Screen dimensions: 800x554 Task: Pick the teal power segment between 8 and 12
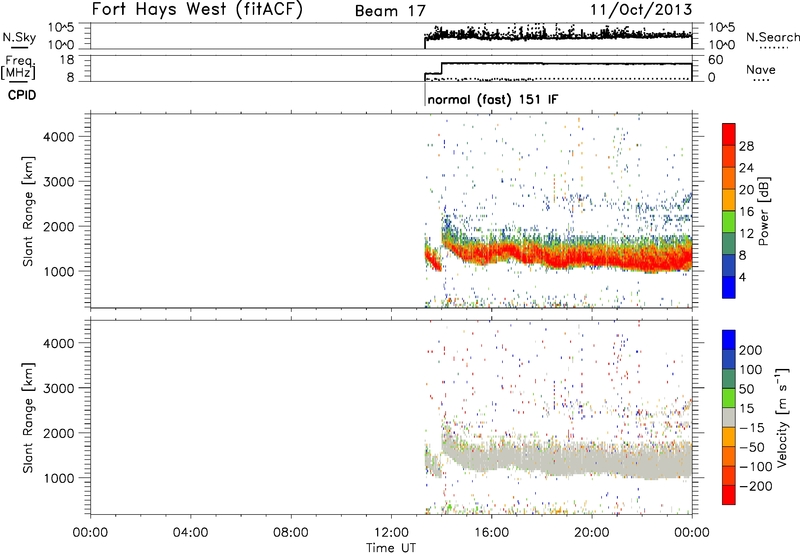[729, 244]
